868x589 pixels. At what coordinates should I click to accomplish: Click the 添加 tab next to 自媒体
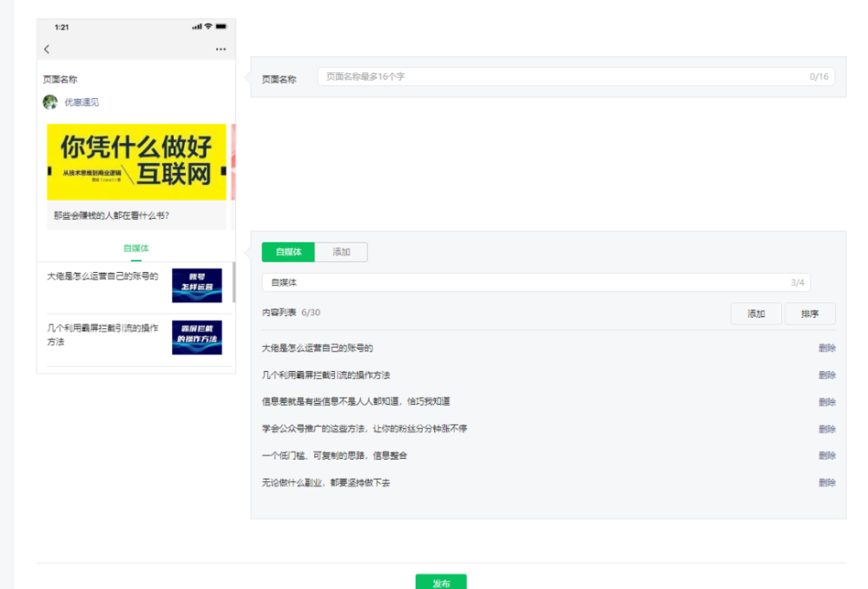pyautogui.click(x=341, y=252)
